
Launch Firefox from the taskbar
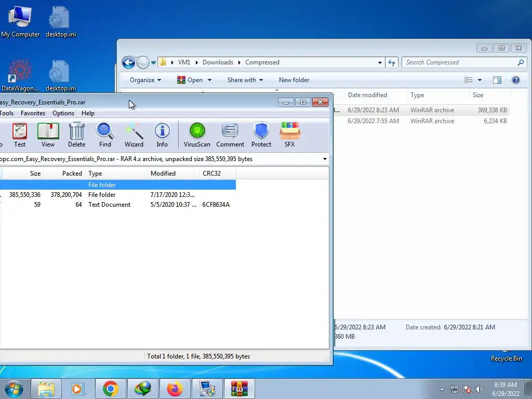coord(175,389)
